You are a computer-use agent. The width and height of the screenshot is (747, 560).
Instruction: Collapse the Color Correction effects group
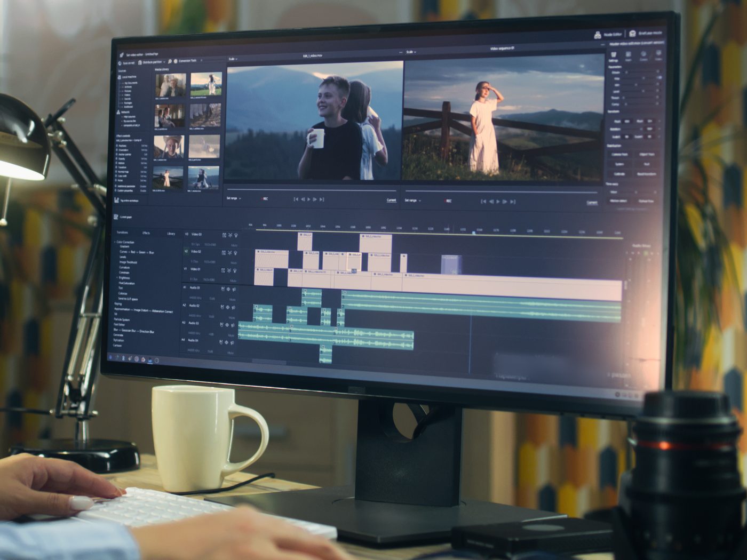[x=115, y=242]
